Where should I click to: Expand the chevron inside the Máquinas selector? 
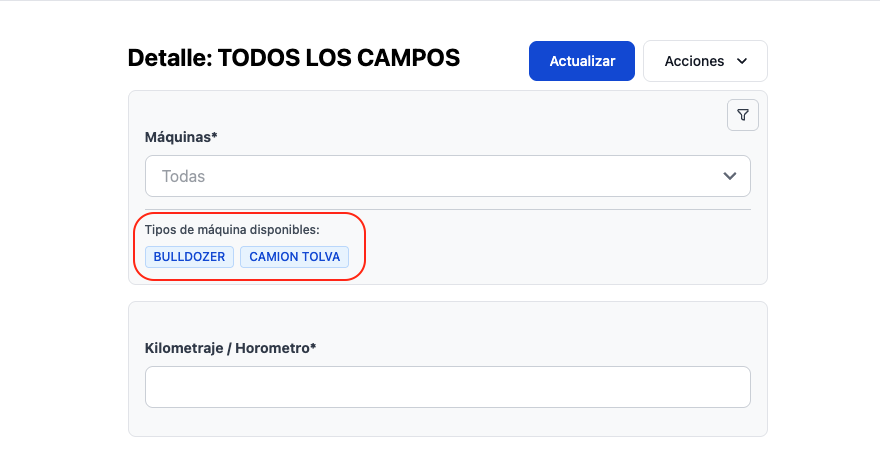[730, 176]
